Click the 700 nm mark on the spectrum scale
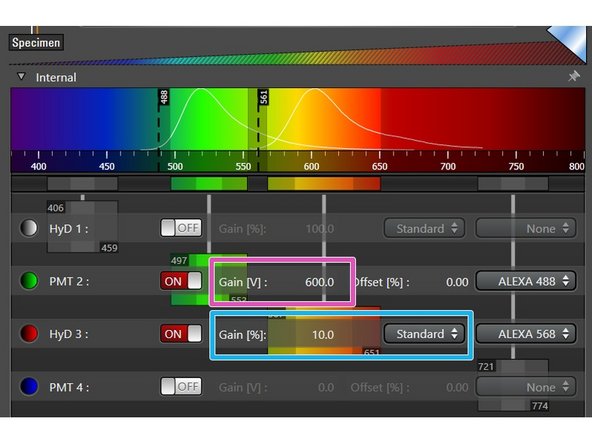 (448, 166)
